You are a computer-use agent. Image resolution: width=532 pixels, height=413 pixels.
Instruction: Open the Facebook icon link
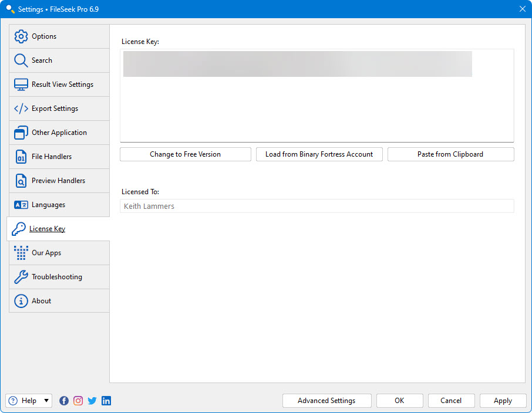[64, 401]
